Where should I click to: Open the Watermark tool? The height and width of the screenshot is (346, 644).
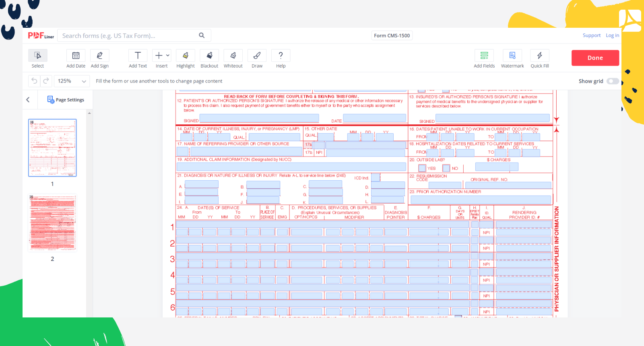(512, 56)
